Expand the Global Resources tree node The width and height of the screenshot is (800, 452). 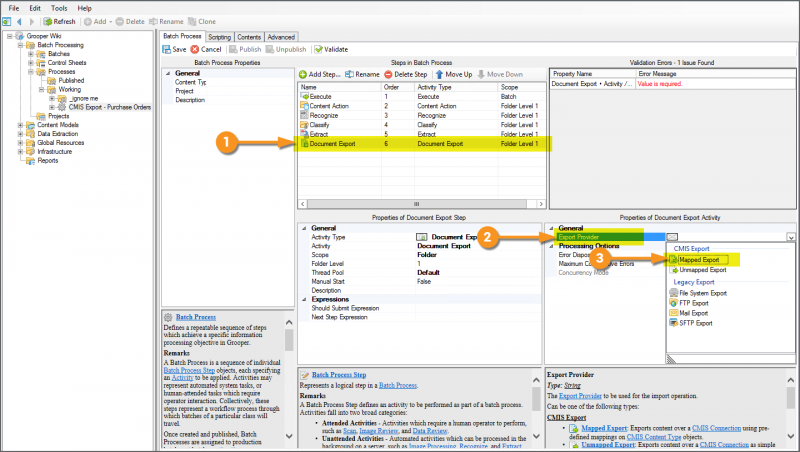pyautogui.click(x=20, y=143)
